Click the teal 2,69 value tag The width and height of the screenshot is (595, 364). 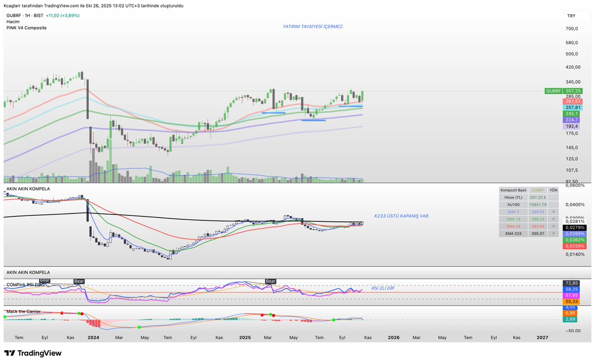coord(570,319)
